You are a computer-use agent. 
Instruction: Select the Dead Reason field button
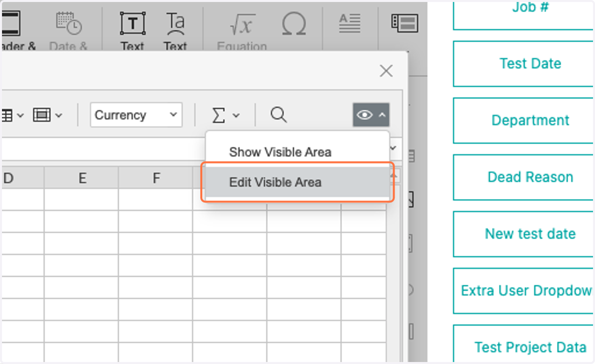click(x=524, y=177)
